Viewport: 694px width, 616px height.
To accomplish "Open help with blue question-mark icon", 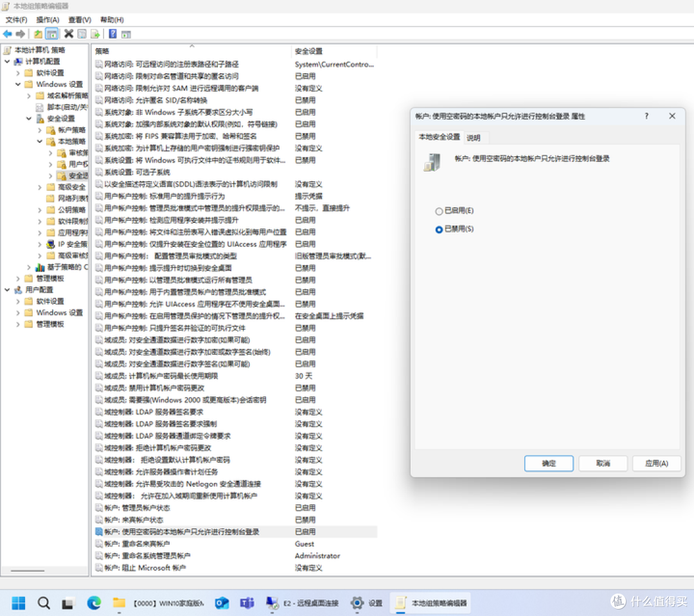I will [113, 33].
